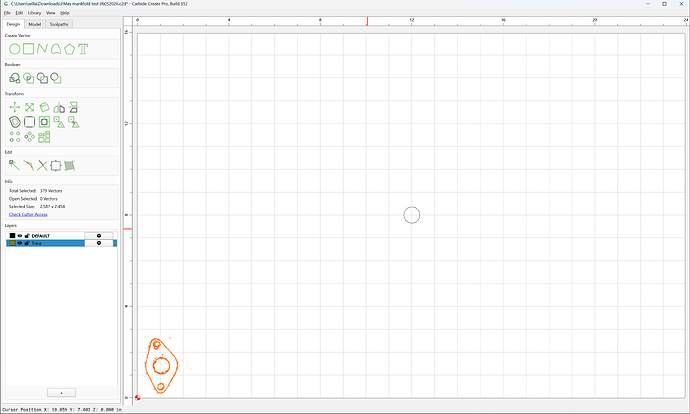The height and width of the screenshot is (414, 690).
Task: Select the Trim Vectors tool
Action: (42, 165)
